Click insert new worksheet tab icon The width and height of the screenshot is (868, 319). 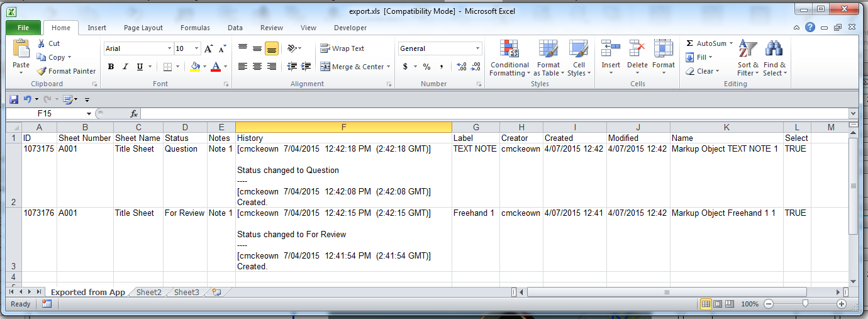(216, 293)
